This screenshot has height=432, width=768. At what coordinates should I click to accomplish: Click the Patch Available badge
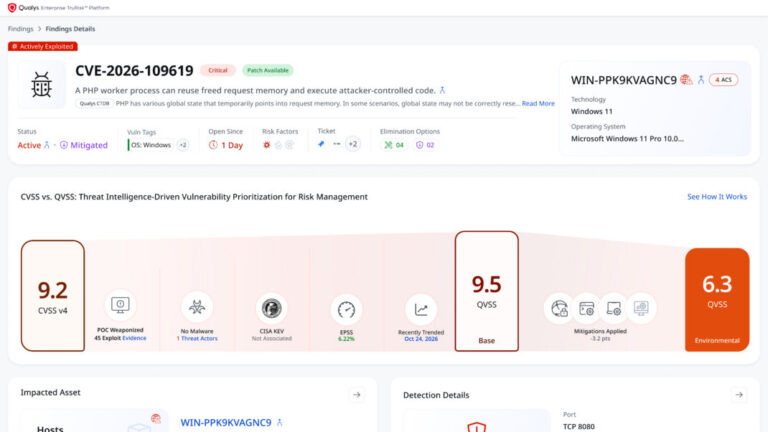[267, 71]
